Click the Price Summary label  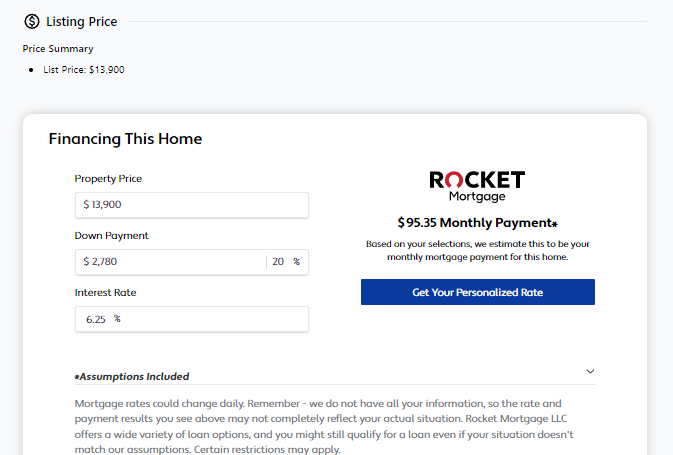point(58,48)
